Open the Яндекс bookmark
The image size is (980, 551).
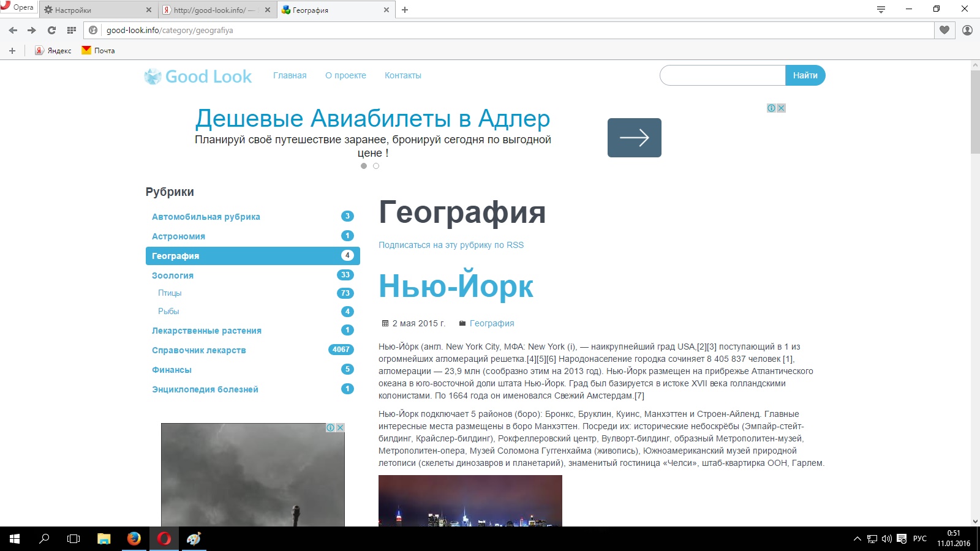point(53,51)
